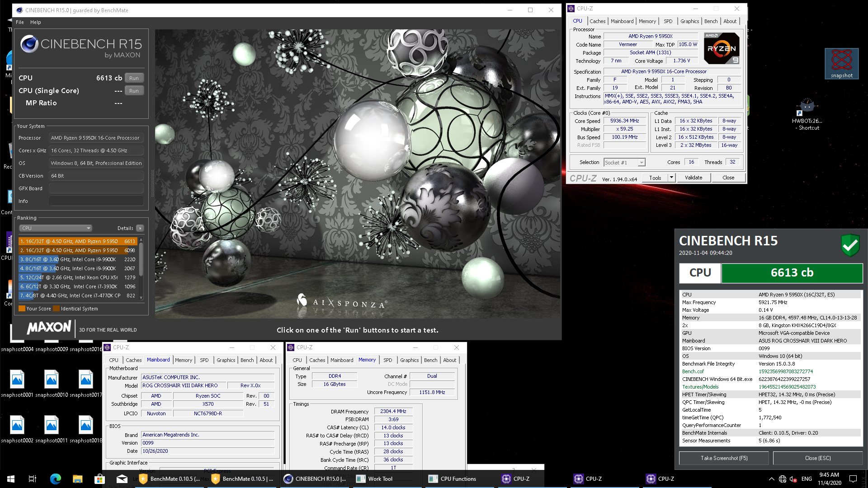Switch to Caches tab in top CPU-Z window
This screenshot has height=488, width=868.
(597, 21)
